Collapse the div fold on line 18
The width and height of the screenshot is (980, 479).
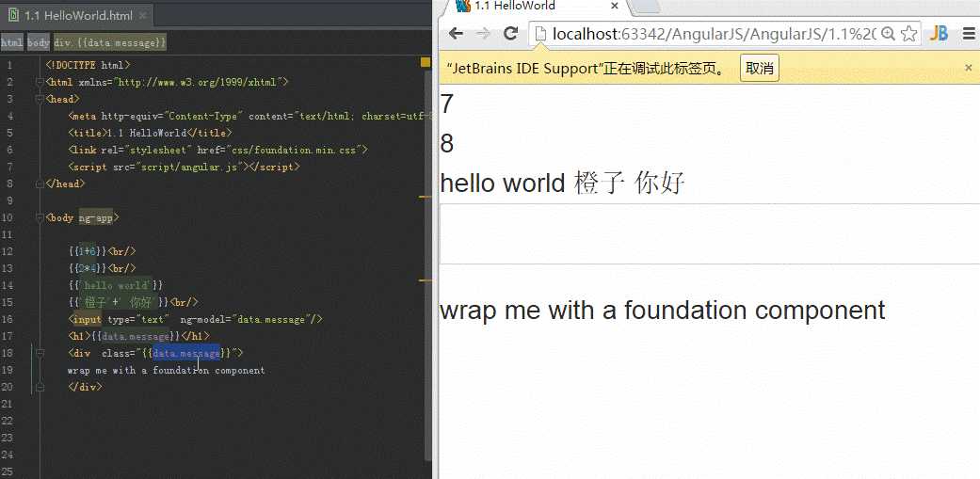[x=40, y=353]
